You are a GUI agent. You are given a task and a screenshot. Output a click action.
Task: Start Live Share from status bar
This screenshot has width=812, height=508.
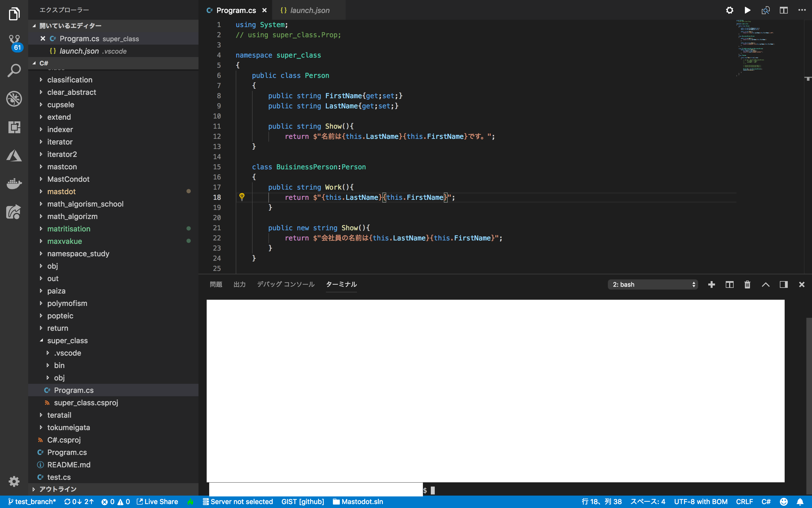click(x=157, y=502)
